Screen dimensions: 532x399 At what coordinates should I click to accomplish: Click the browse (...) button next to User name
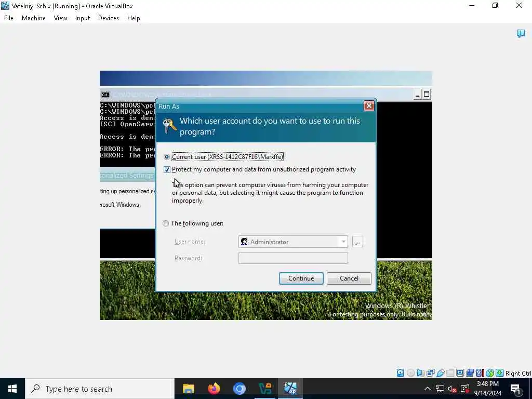click(357, 242)
